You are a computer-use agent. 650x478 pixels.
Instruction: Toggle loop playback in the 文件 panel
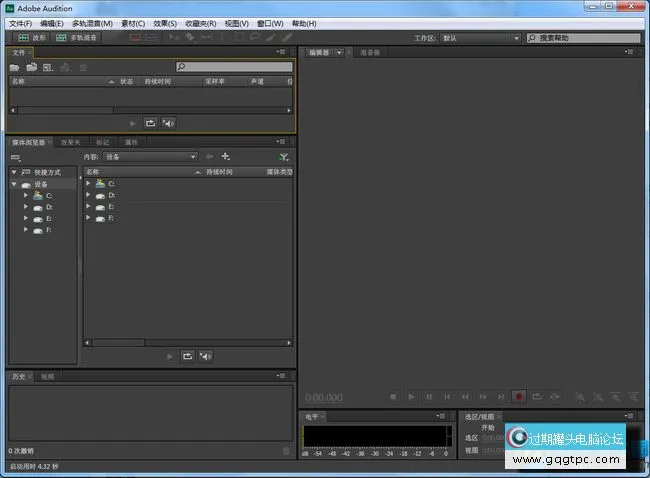pyautogui.click(x=150, y=123)
